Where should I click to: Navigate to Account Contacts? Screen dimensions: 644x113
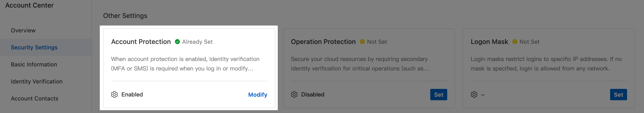tap(35, 98)
